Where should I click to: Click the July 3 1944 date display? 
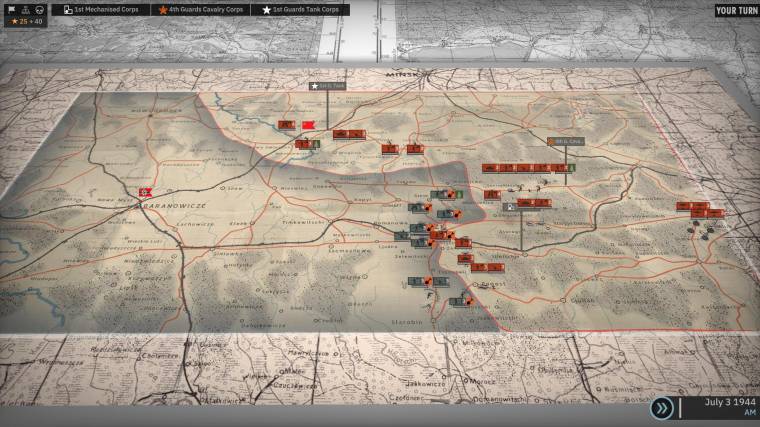click(730, 402)
